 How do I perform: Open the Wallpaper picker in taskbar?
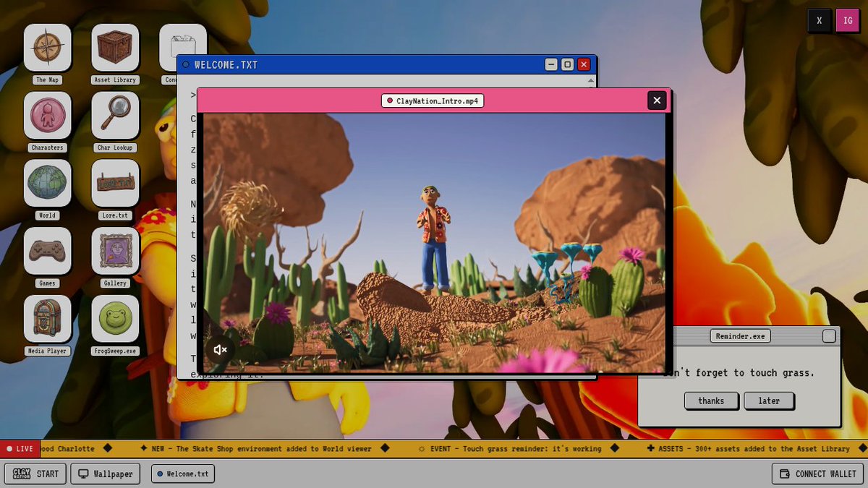(x=106, y=474)
